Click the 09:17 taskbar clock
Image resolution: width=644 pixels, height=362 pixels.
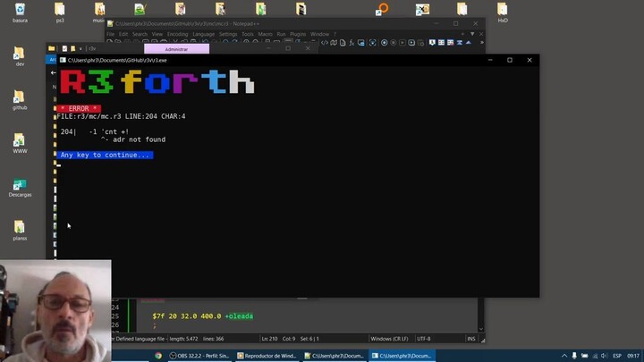(633, 356)
